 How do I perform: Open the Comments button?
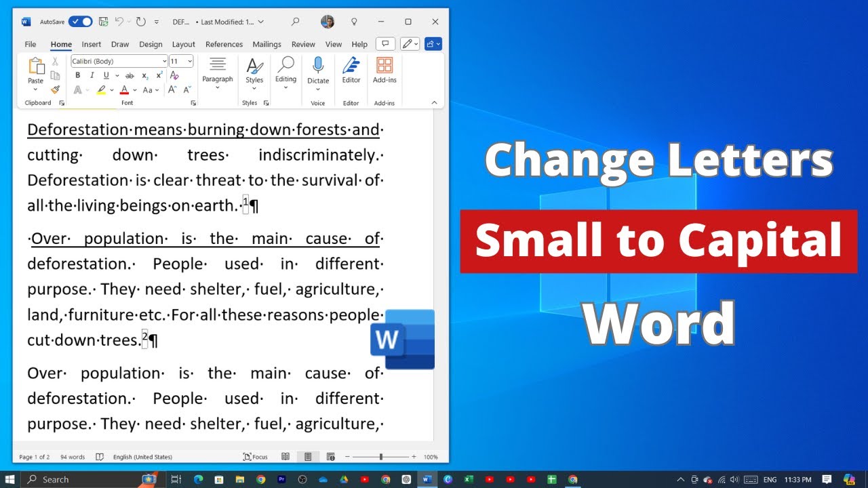pyautogui.click(x=385, y=44)
